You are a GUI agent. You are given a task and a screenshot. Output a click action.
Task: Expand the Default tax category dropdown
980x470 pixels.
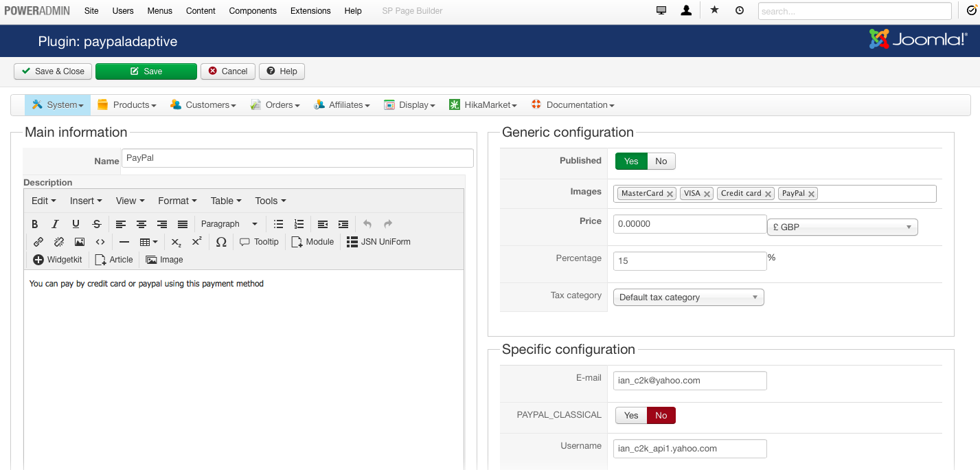point(688,298)
